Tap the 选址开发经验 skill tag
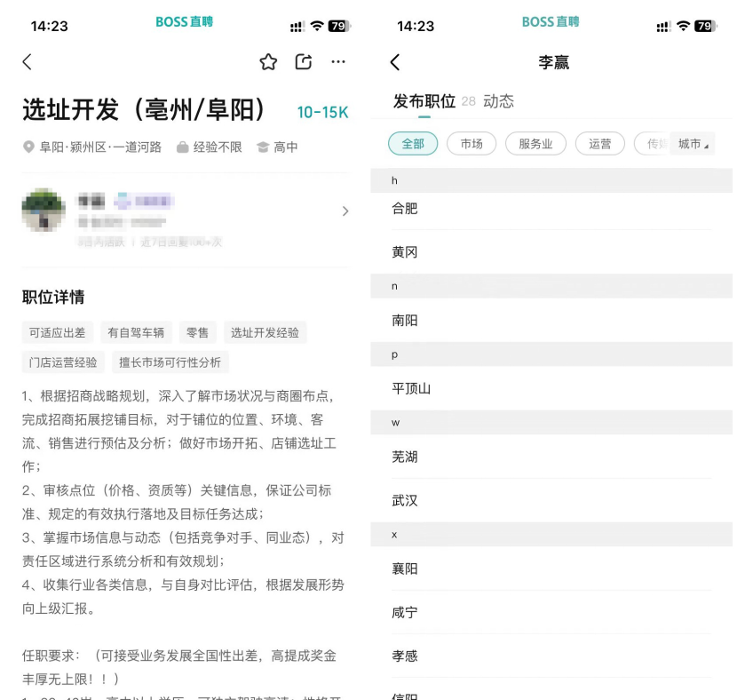This screenshot has width=737, height=700. (x=265, y=333)
